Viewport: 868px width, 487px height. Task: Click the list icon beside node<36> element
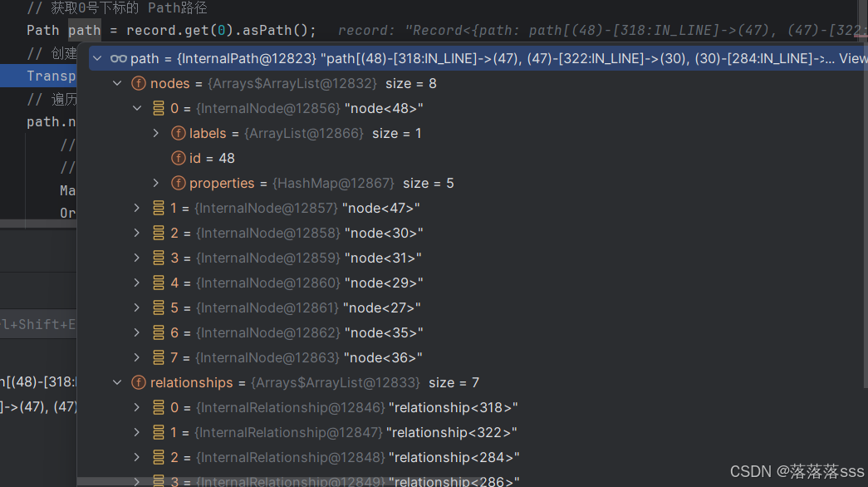tap(158, 357)
